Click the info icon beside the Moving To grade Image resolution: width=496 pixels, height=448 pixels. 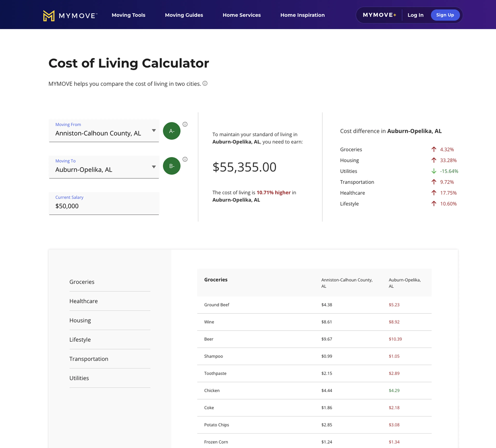click(185, 159)
